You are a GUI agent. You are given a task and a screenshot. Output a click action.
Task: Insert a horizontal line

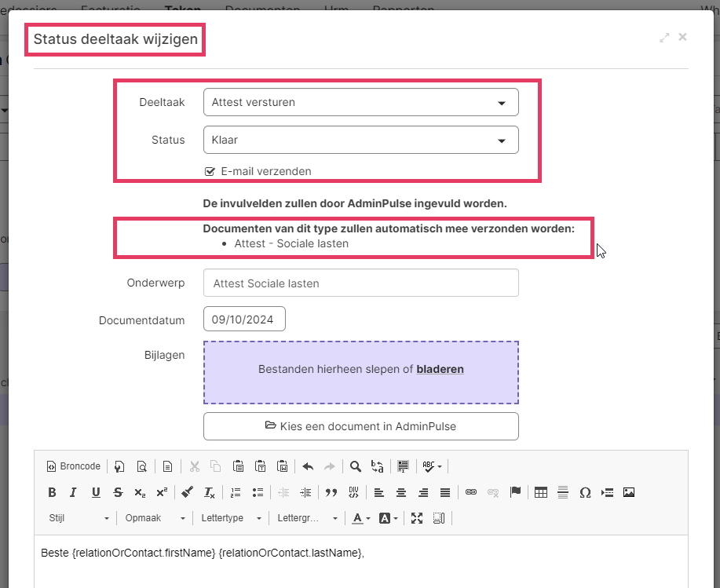[563, 492]
